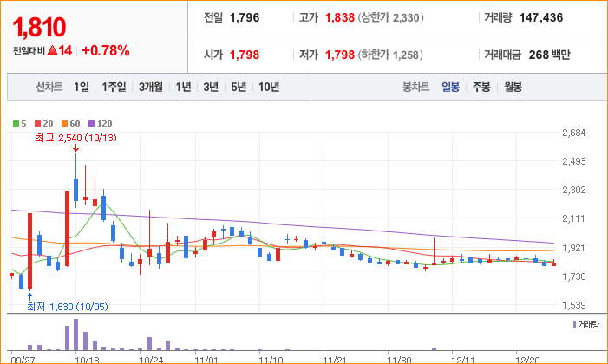This screenshot has height=364, width=608.
Task: Click the red up-triangle change indicator
Action: [x=52, y=51]
